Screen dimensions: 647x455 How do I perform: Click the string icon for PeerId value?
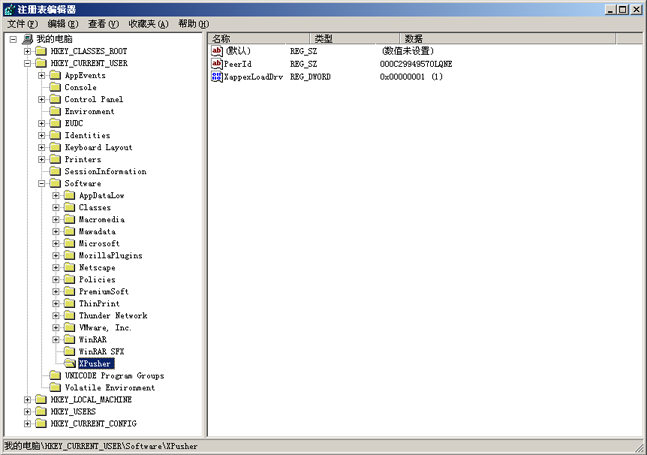(217, 64)
